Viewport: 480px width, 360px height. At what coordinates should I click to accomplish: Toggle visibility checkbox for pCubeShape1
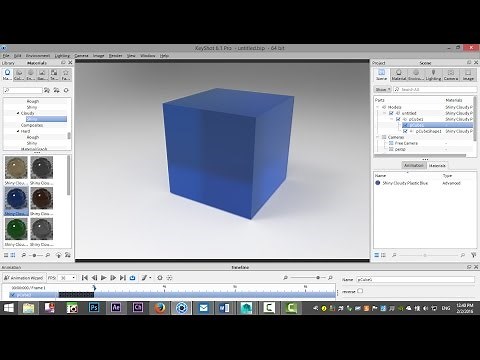coord(405,131)
